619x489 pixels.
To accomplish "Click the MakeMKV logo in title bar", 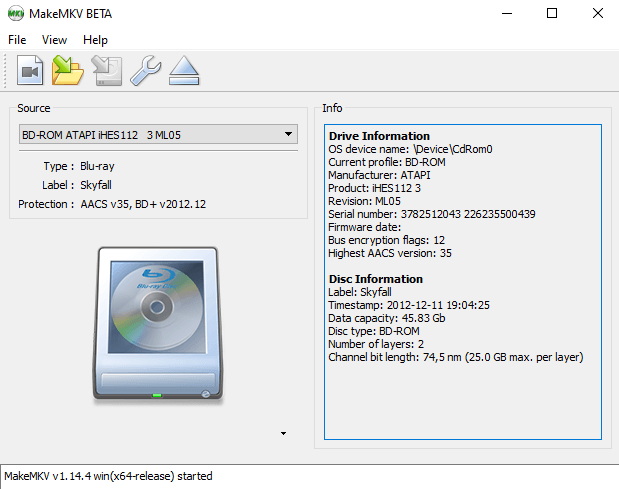I will [x=16, y=14].
